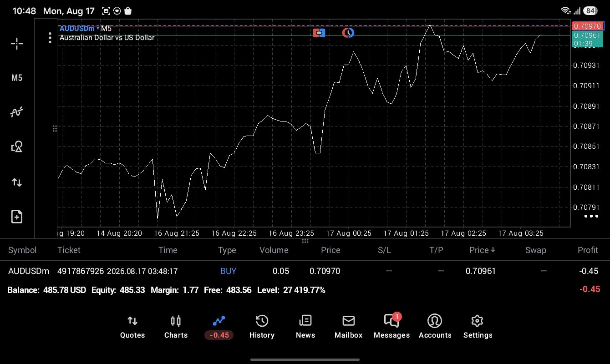Select the AUDUSDm BUY position row
Screen dimensions: 610x364
point(305,271)
